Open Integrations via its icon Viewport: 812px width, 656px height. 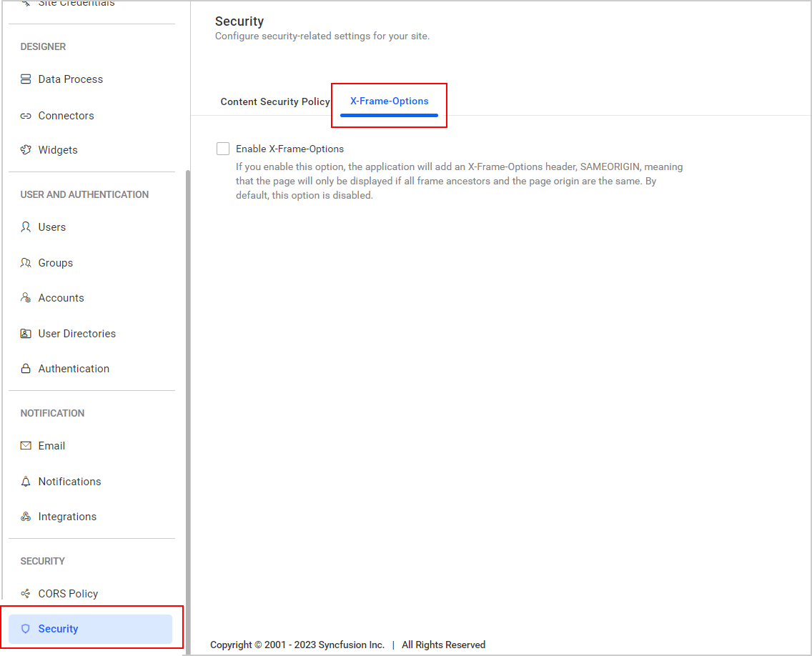tap(26, 516)
